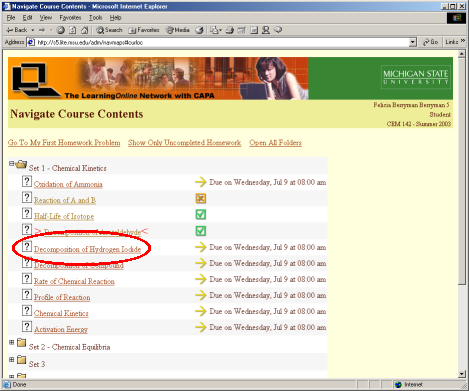Click the Set 2 closed folder icon
Image resolution: width=469 pixels, height=391 pixels.
(x=22, y=343)
